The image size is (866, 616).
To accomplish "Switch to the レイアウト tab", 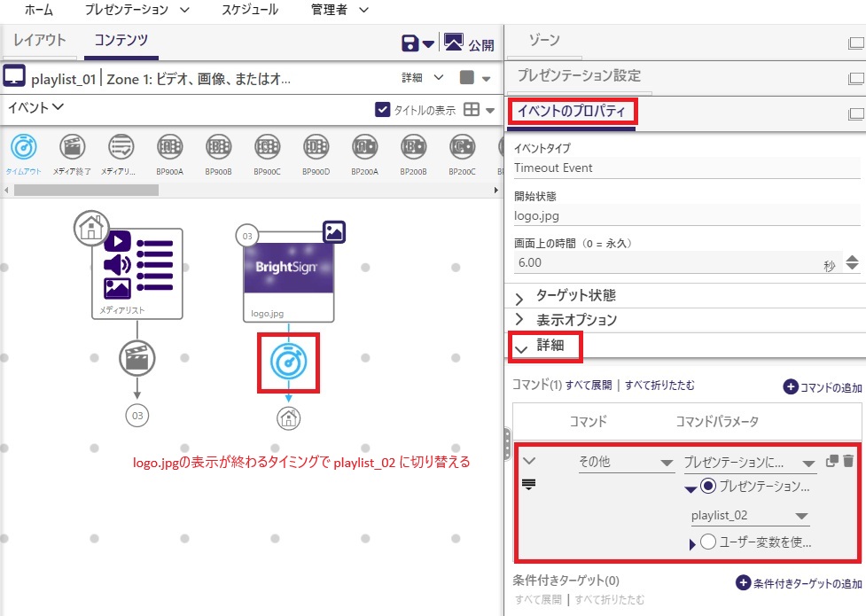I will [40, 40].
